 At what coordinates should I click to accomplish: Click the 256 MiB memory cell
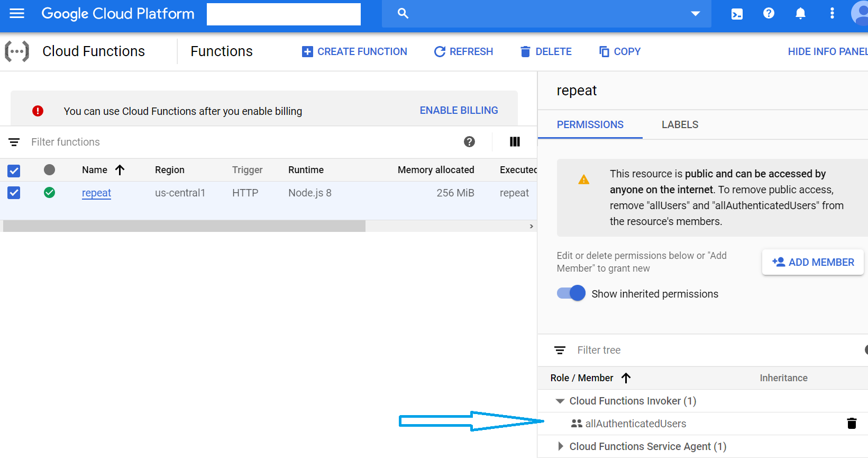pyautogui.click(x=455, y=193)
